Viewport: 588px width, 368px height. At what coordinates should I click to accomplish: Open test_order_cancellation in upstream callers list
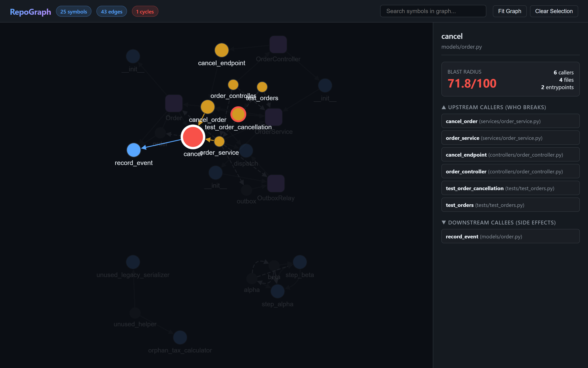[x=510, y=188]
